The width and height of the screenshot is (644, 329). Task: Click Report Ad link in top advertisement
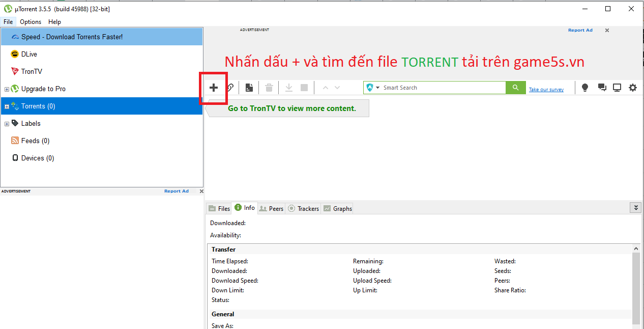[x=580, y=30]
